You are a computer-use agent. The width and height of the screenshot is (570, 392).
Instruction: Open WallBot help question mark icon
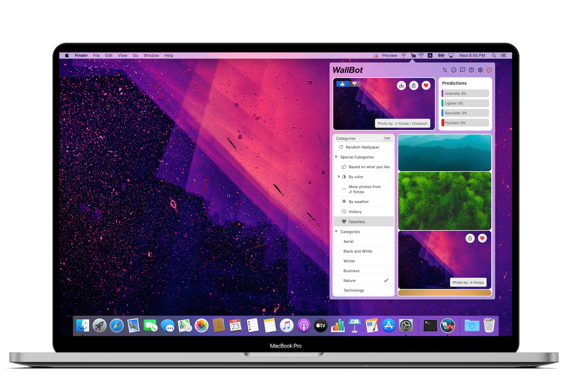(471, 70)
